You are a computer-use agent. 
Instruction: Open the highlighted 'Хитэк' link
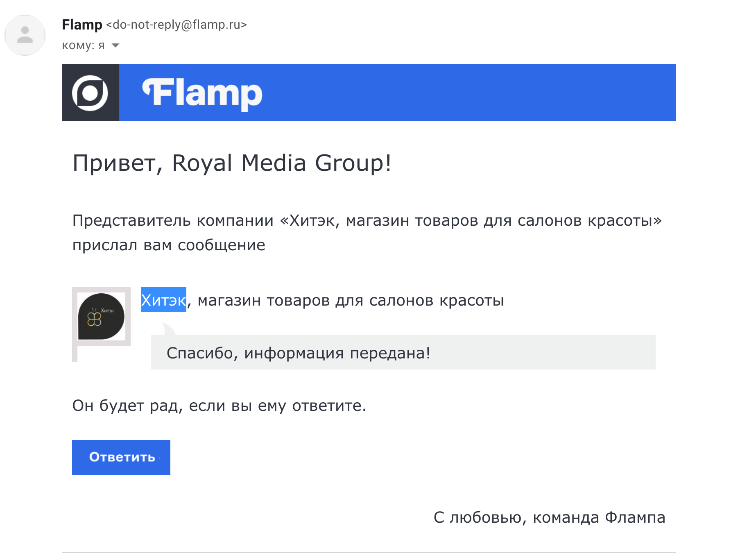tap(163, 300)
